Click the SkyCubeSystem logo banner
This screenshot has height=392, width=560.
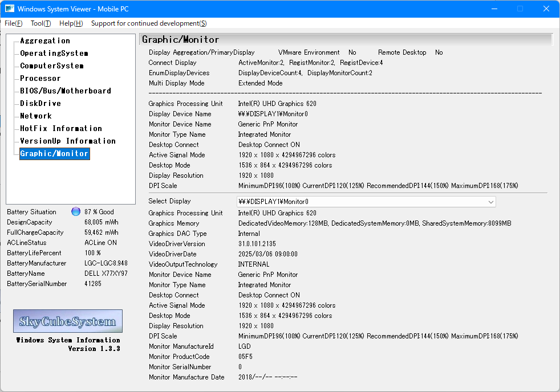click(68, 321)
